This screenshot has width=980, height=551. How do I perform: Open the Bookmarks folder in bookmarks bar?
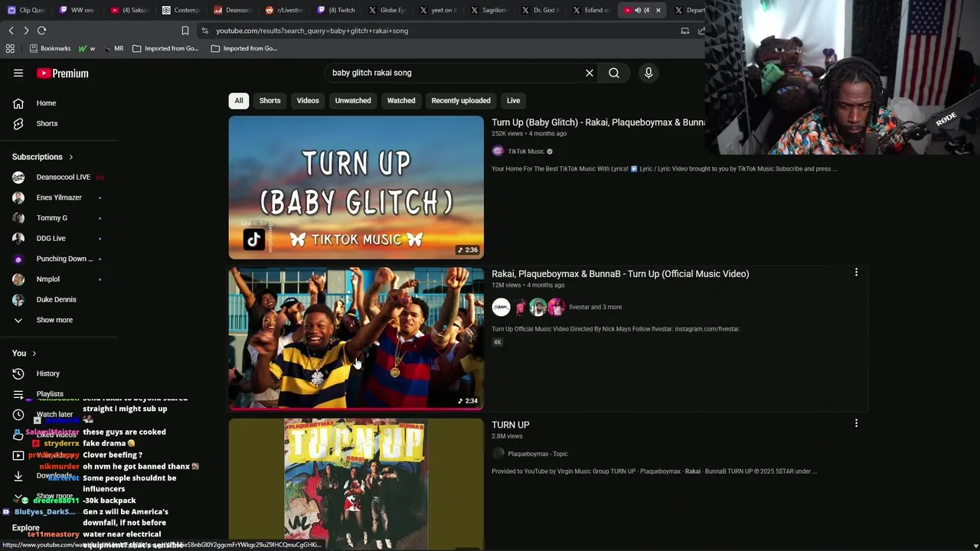point(50,48)
